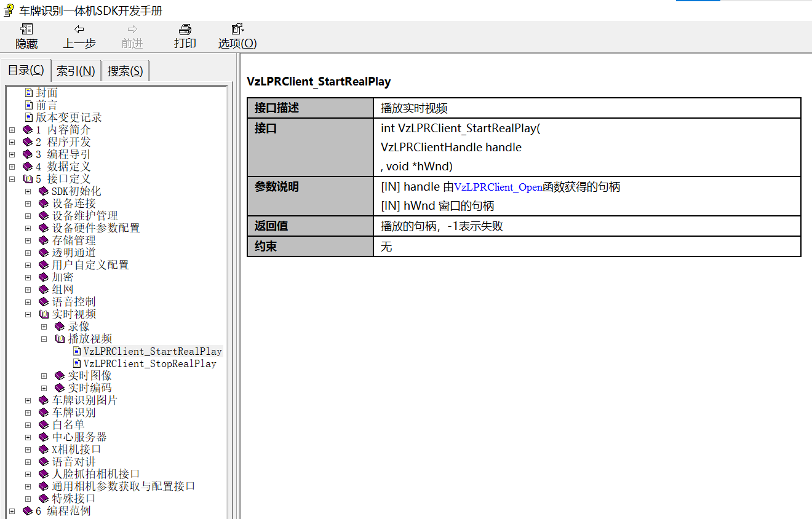Click the page icon next to 前言
This screenshot has width=812, height=519.
[x=29, y=105]
